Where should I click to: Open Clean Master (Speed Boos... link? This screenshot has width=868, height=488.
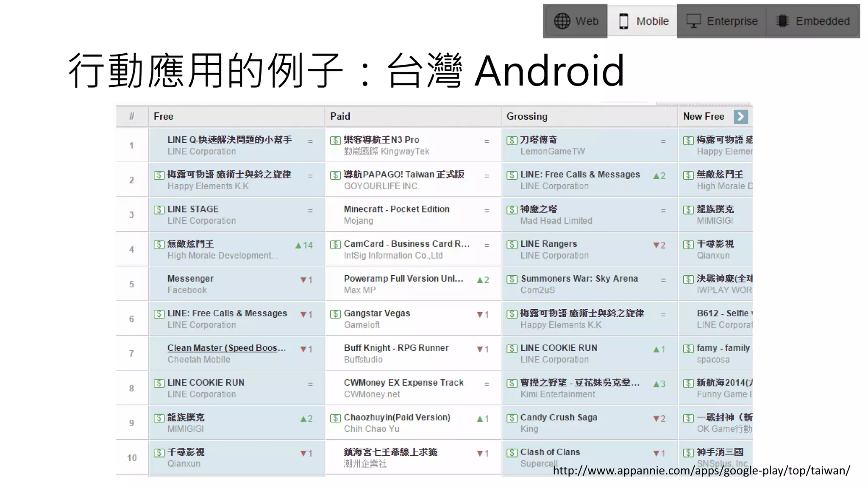pos(227,348)
